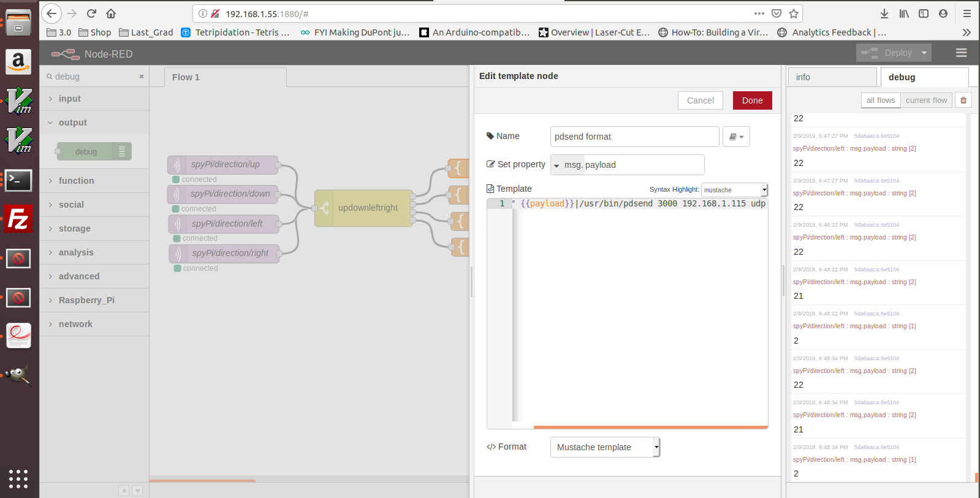This screenshot has height=498, width=980.
Task: Open the 3.0 bookmark folder
Action: [x=59, y=32]
